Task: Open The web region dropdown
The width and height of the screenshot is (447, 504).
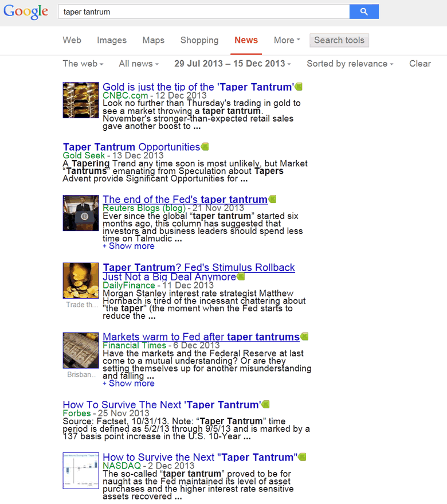Action: click(83, 64)
